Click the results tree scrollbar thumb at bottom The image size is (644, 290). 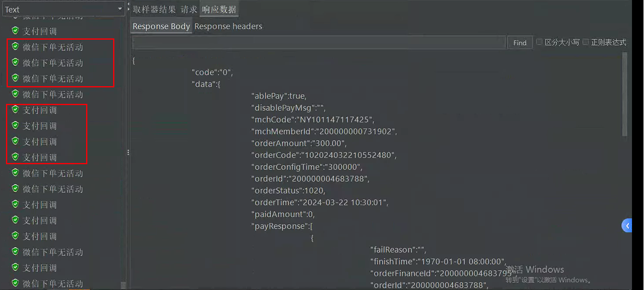coord(123,285)
